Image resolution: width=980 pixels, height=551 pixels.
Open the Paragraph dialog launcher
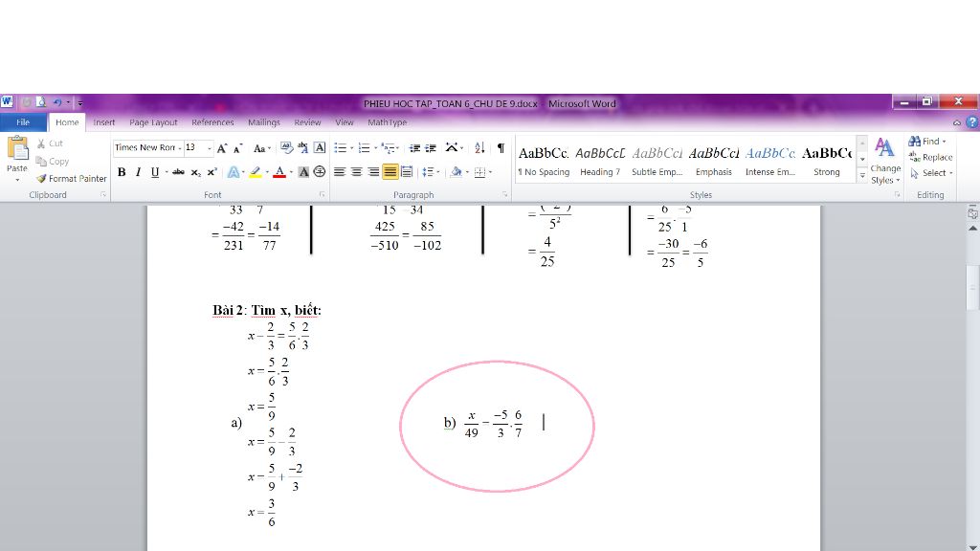(x=504, y=195)
